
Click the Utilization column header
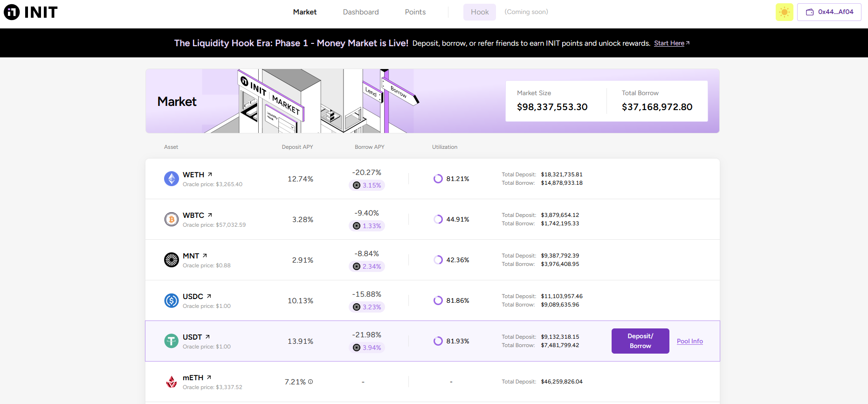point(445,147)
